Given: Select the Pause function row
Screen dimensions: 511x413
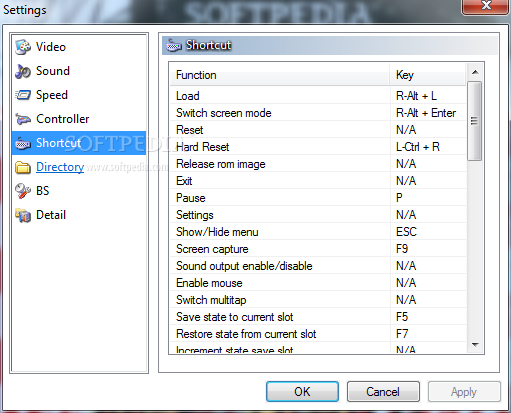Looking at the screenshot, I should click(318, 198).
